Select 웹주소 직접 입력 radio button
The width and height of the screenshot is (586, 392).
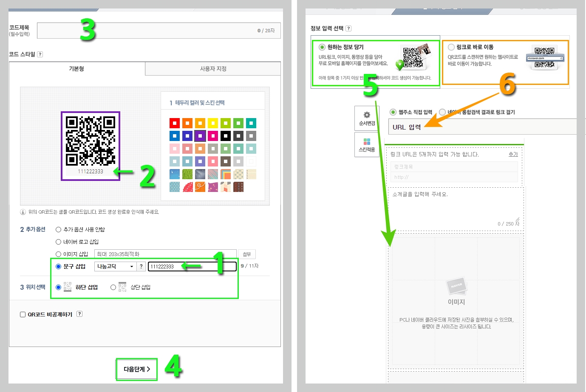(393, 112)
